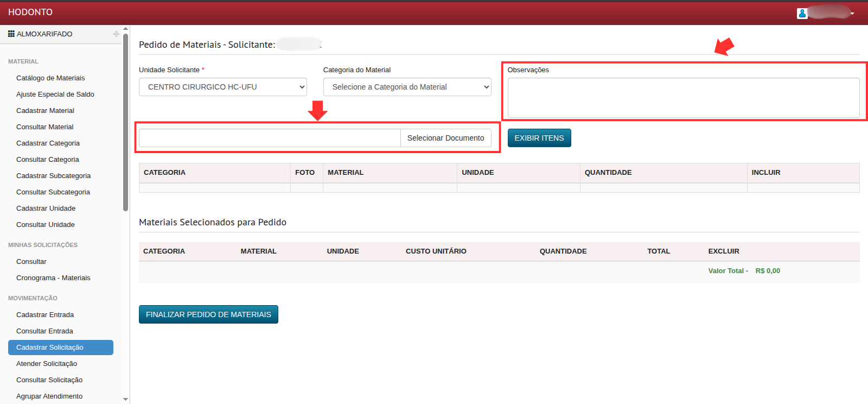Click the Almoxarifado grid icon

coord(11,34)
